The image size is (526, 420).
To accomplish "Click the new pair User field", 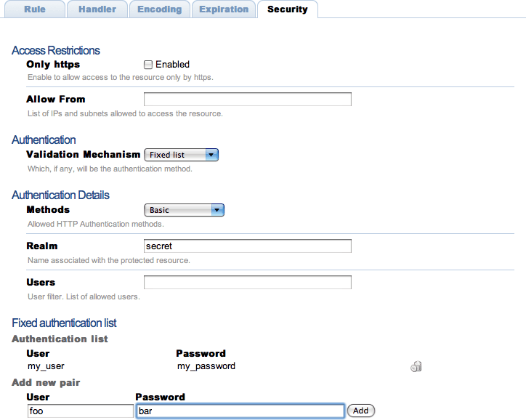I will 80,411.
